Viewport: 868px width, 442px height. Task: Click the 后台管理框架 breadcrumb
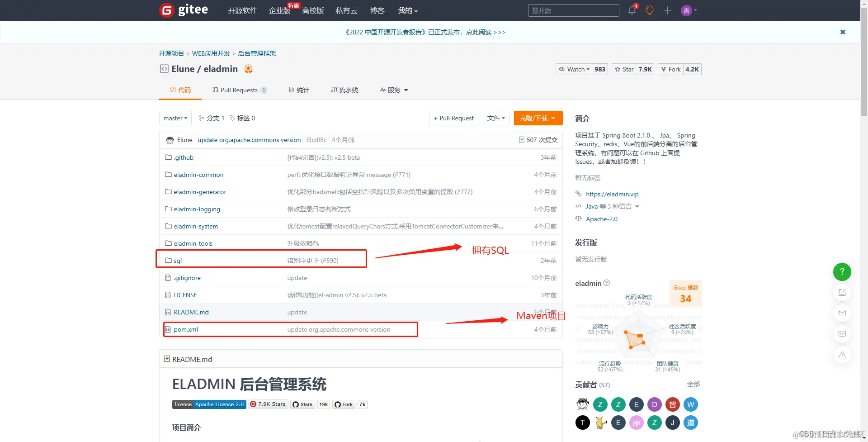[257, 53]
